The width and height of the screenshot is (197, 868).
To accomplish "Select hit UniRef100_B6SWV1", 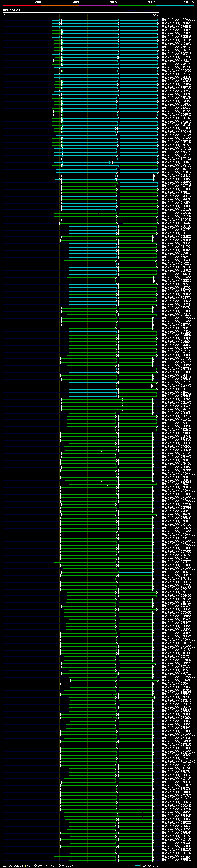I will click(x=176, y=30).
